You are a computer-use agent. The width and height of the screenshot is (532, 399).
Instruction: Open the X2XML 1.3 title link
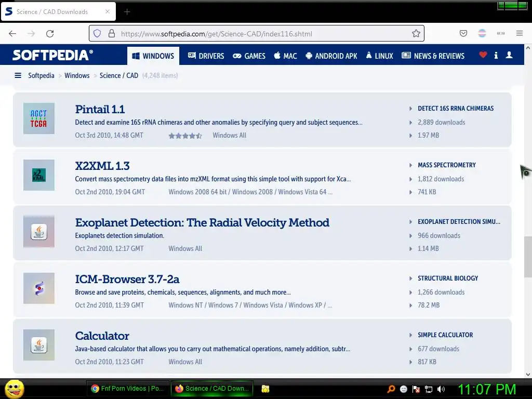coord(102,166)
